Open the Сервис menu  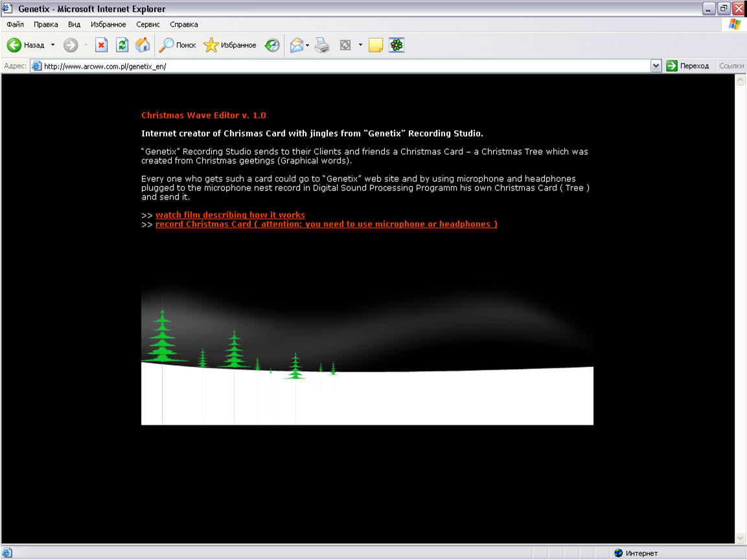pos(148,25)
